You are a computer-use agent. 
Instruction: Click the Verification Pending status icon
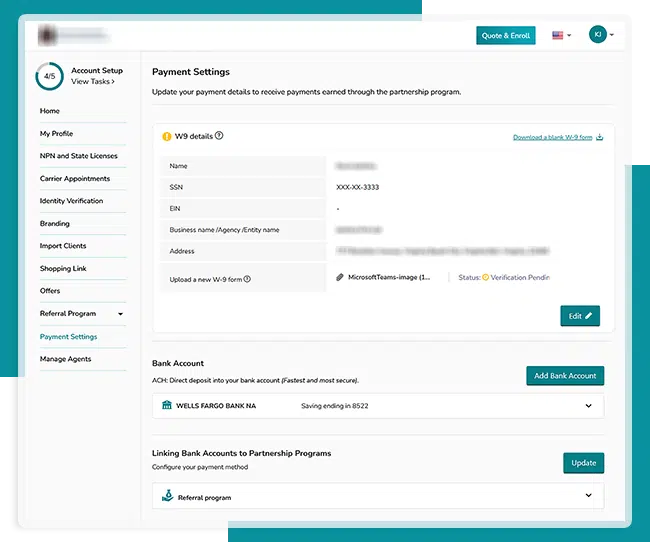pyautogui.click(x=485, y=277)
